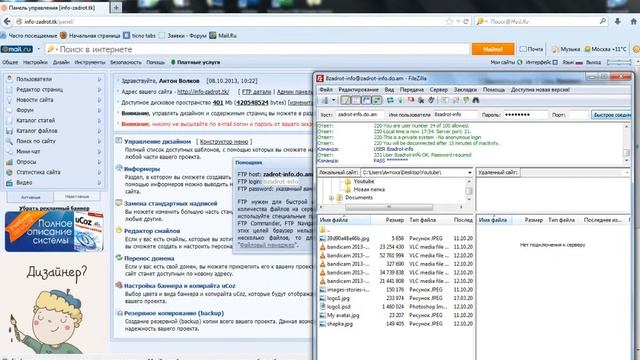Open the Локальный сайт path dropdown
Viewport: 640px width, 360px height.
469,173
